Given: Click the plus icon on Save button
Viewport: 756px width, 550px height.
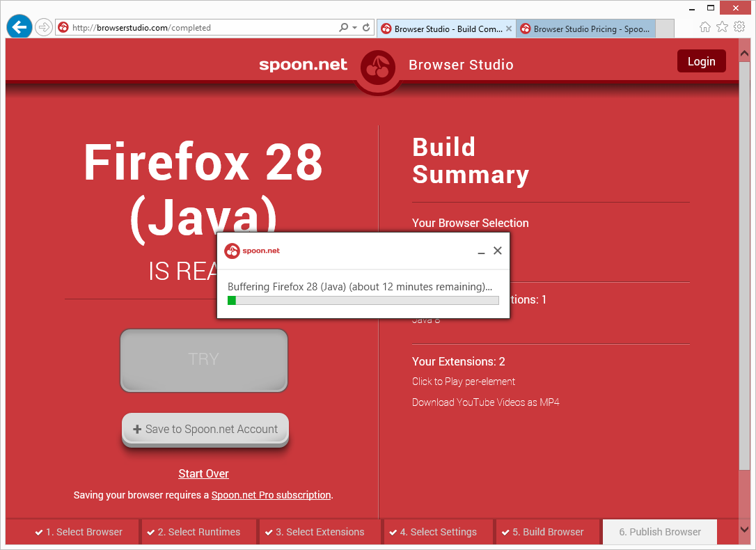Looking at the screenshot, I should pyautogui.click(x=137, y=429).
